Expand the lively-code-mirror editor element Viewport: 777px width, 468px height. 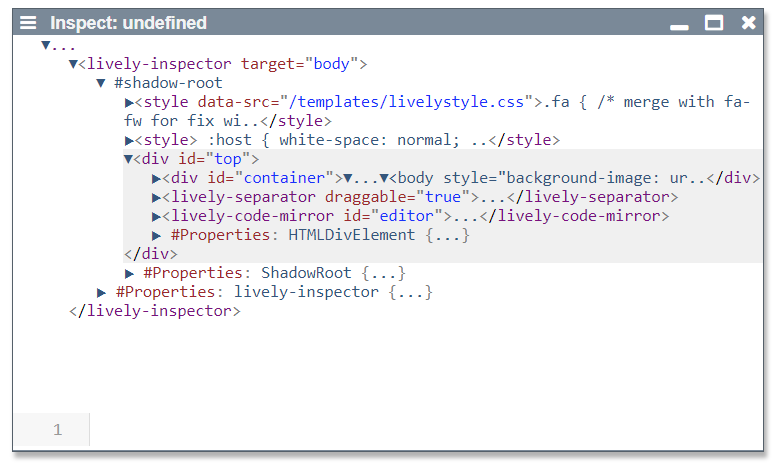pyautogui.click(x=157, y=216)
